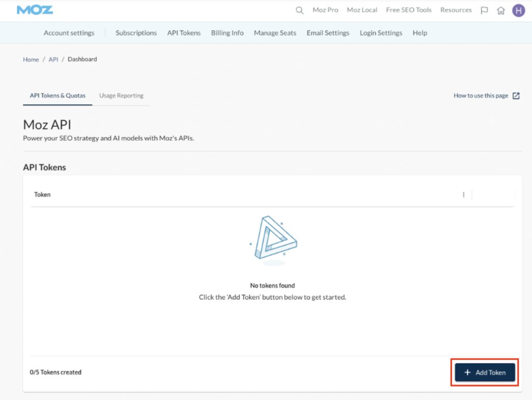Viewport: 532px width, 400px height.
Task: Click the Home breadcrumb link
Action: (31, 59)
